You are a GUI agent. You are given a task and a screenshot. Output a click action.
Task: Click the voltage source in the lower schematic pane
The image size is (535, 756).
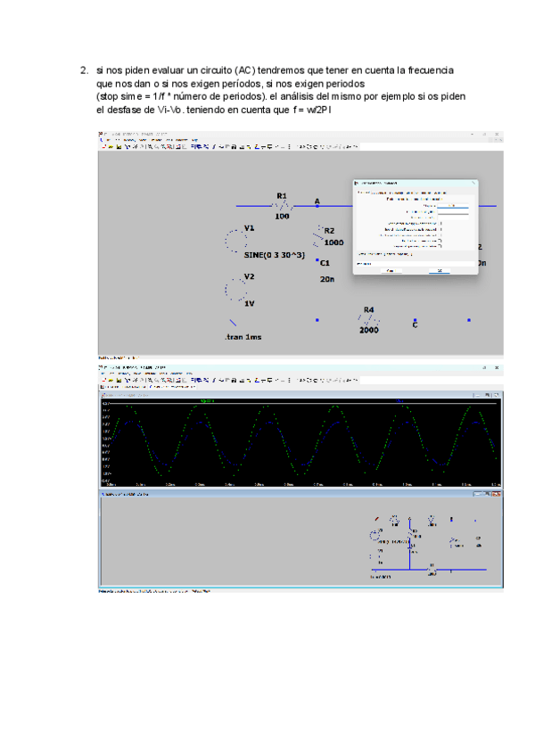click(x=375, y=537)
